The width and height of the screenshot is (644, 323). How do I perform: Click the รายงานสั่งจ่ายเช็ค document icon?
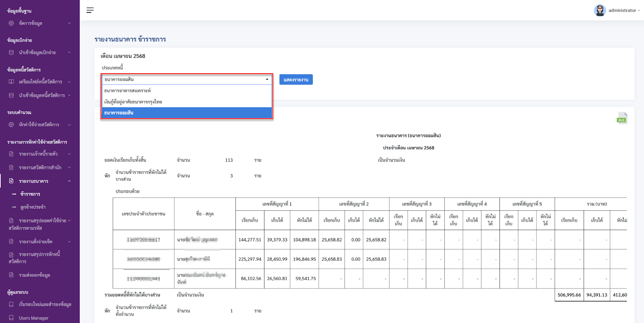pyautogui.click(x=11, y=242)
